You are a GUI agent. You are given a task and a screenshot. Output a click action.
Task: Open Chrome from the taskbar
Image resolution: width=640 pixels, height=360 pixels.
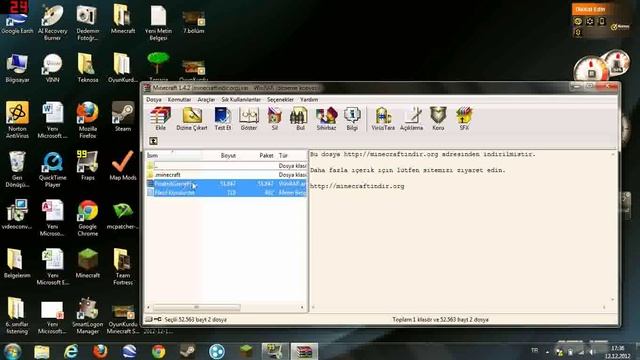coord(159,351)
